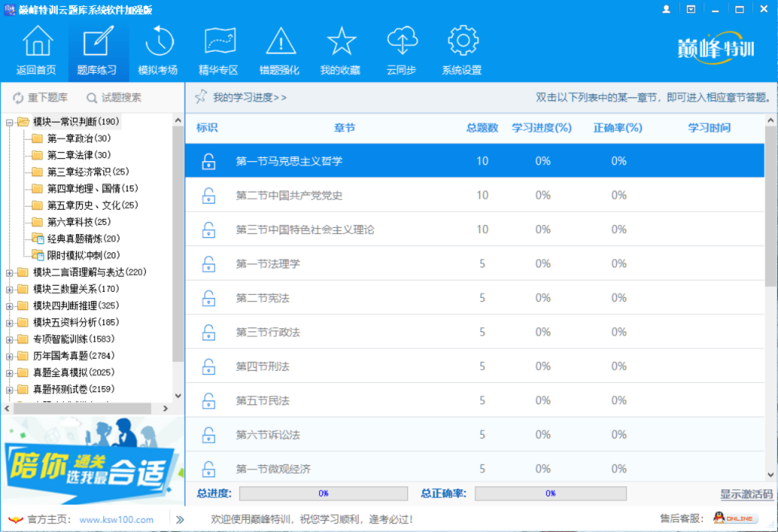Expand the 模块四判断推理 node
The width and height of the screenshot is (778, 532).
[9, 306]
